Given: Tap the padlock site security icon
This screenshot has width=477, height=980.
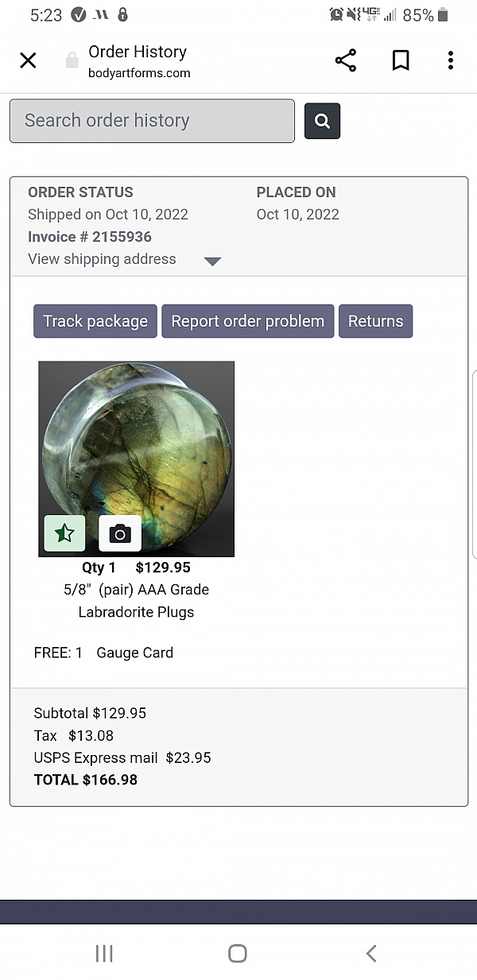Looking at the screenshot, I should pos(72,60).
